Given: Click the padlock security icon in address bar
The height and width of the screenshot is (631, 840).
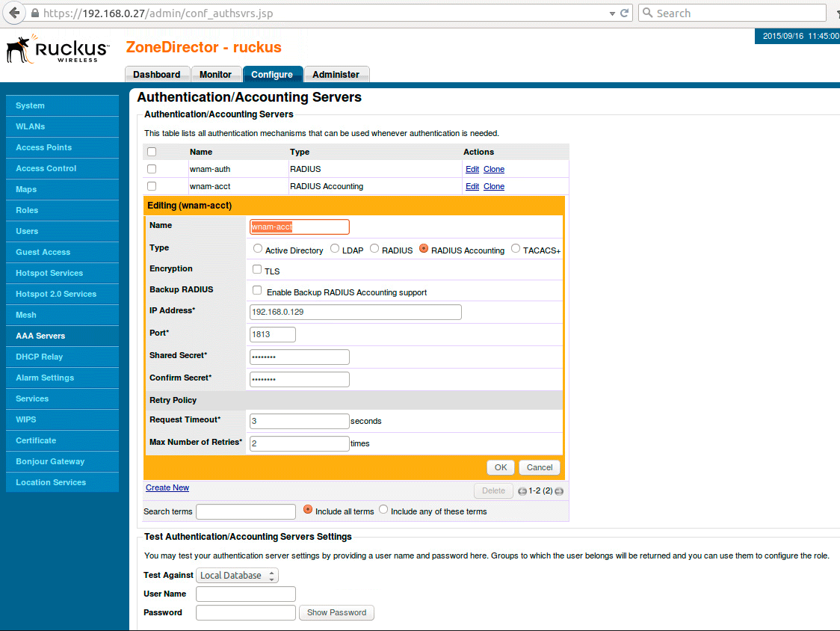Looking at the screenshot, I should (34, 13).
